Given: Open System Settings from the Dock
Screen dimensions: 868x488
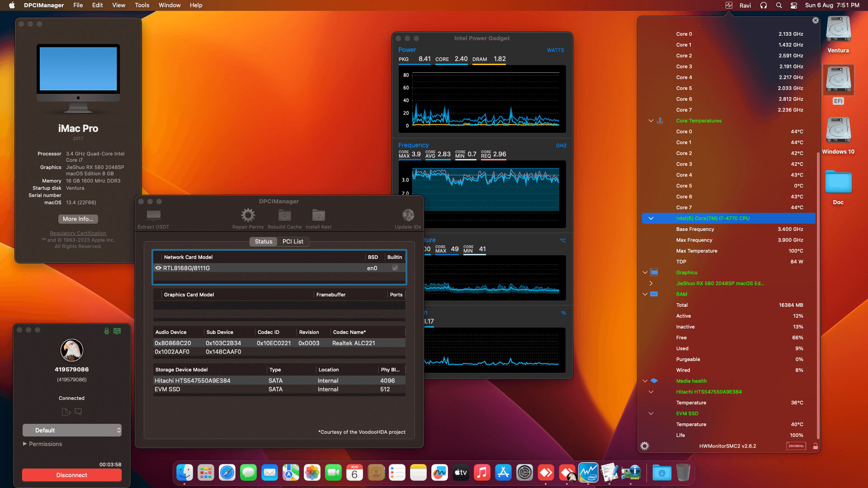Looking at the screenshot, I should click(524, 473).
